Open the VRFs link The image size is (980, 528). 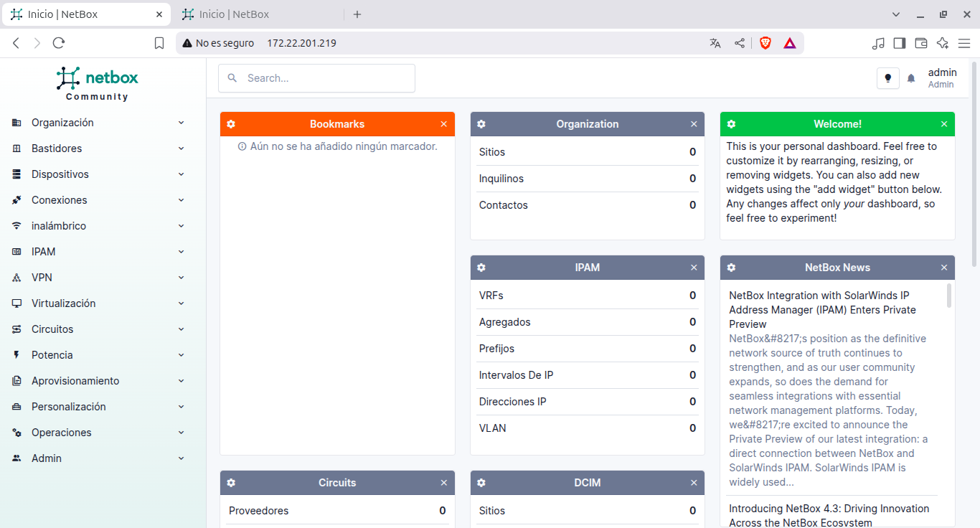[491, 296]
